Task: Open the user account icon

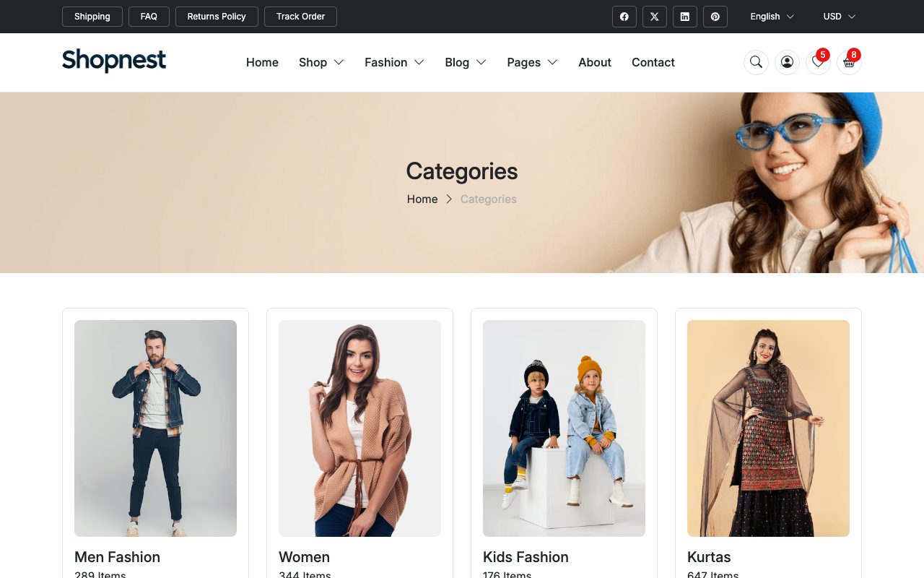Action: (x=787, y=62)
